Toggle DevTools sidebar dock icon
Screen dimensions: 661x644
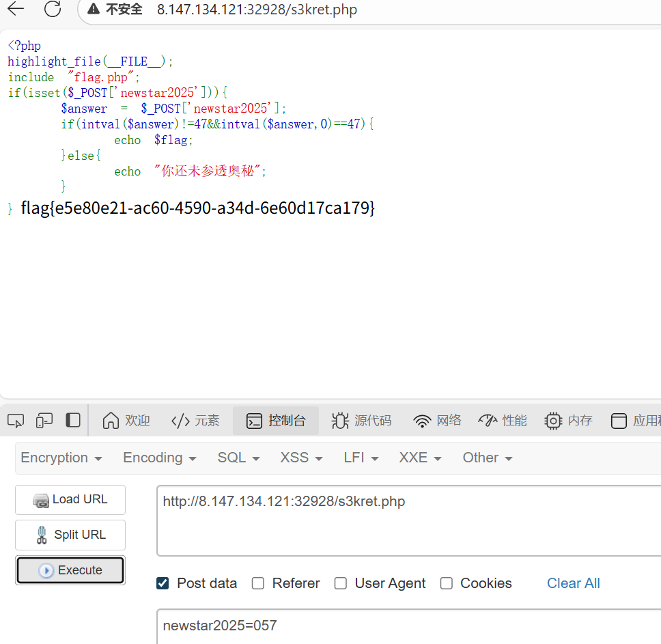(x=73, y=421)
